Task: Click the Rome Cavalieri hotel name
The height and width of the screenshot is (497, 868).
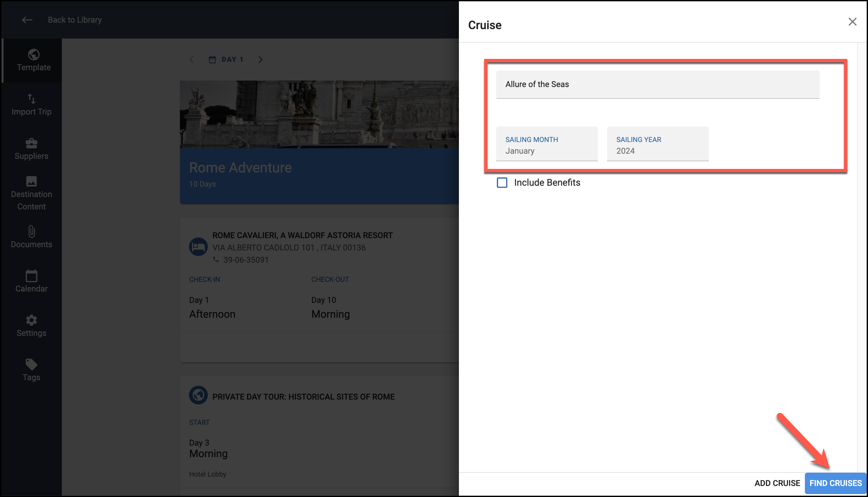Action: point(302,235)
